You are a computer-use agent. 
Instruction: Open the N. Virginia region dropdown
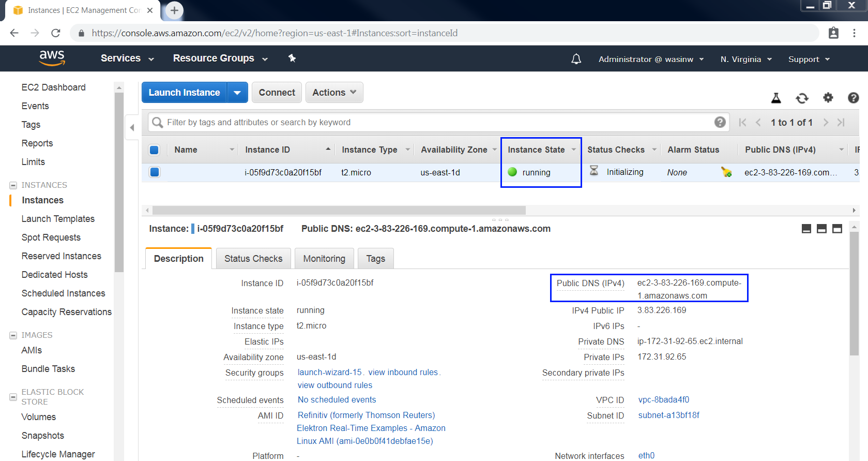[745, 60]
